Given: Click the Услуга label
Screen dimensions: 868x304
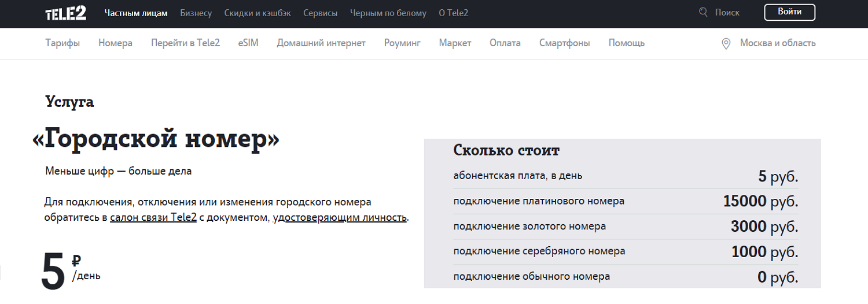Looking at the screenshot, I should [x=69, y=102].
